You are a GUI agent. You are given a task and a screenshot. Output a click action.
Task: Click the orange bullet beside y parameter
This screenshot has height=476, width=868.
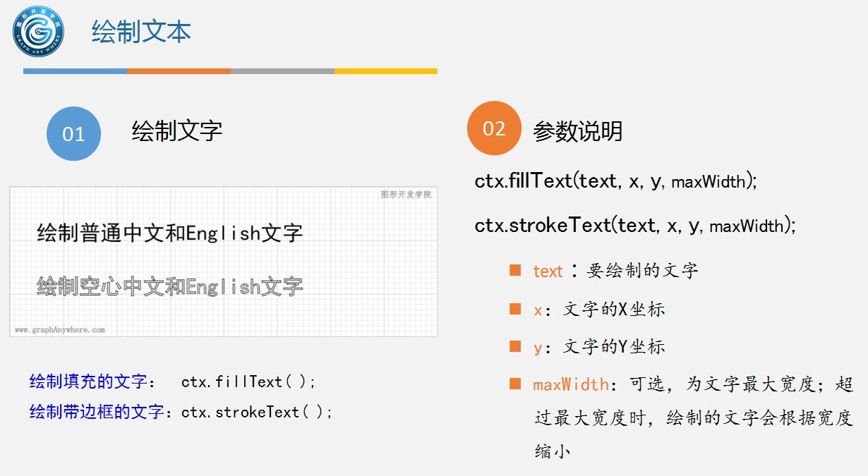pyautogui.click(x=515, y=346)
